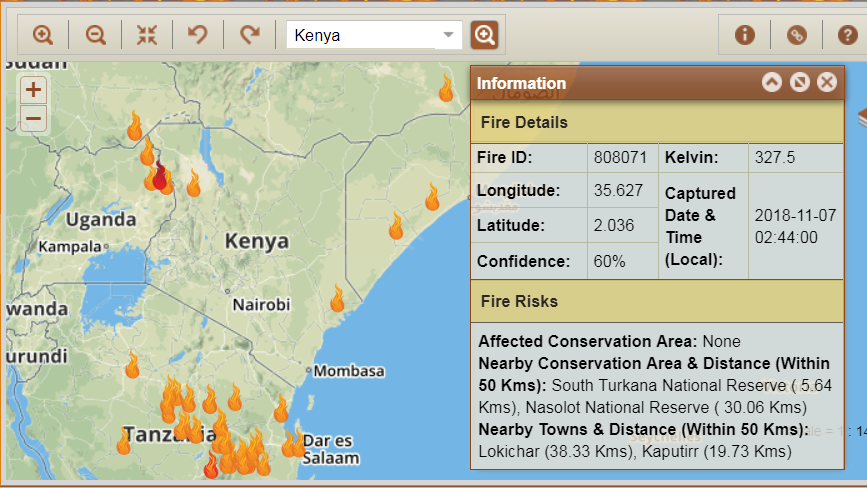Click the red-orange fire marker at bottom of Tanzania
Image resolution: width=867 pixels, height=488 pixels.
tap(211, 464)
